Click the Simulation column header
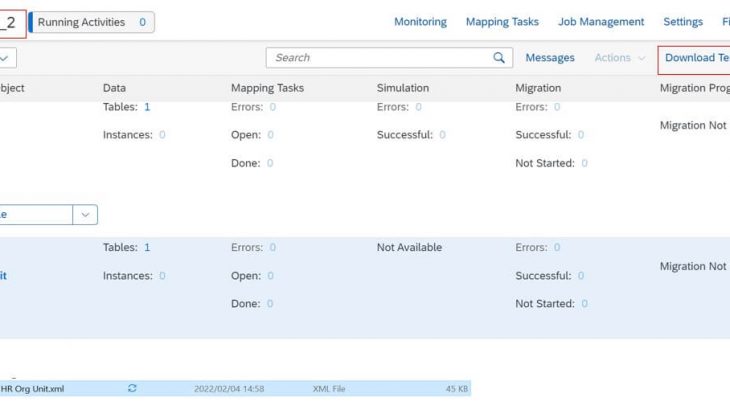This screenshot has width=730, height=410. point(403,88)
